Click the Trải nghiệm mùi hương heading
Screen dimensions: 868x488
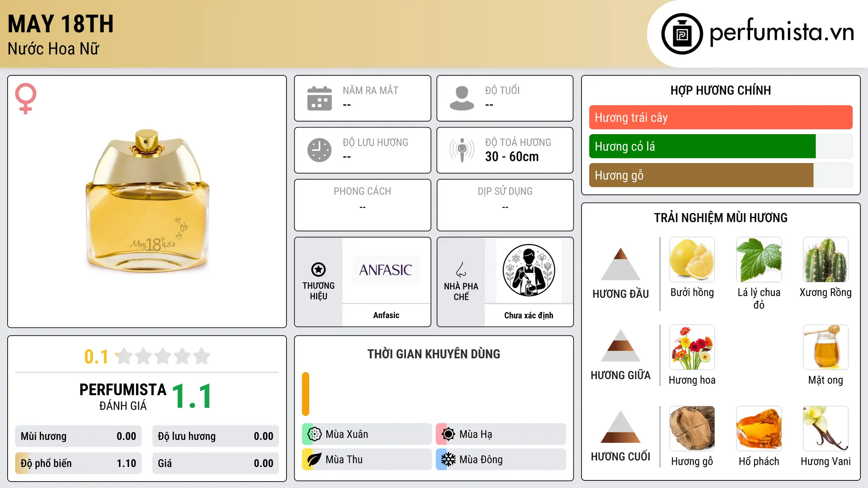pos(721,218)
